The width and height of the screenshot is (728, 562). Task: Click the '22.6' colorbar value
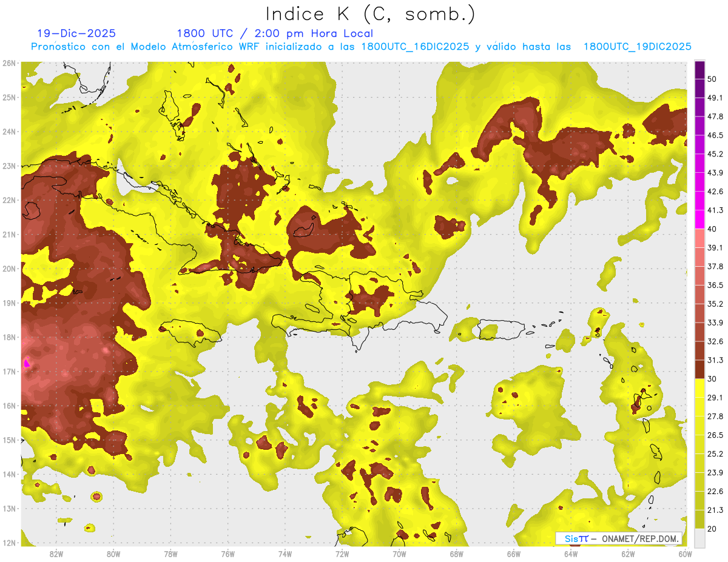click(715, 491)
